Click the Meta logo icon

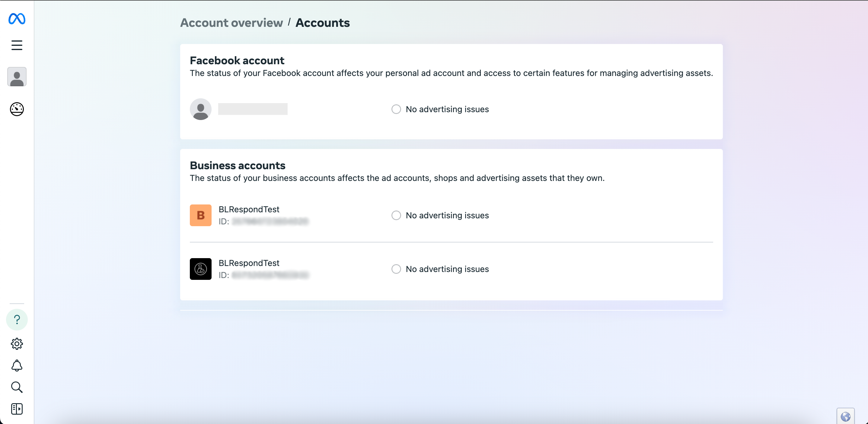click(17, 19)
